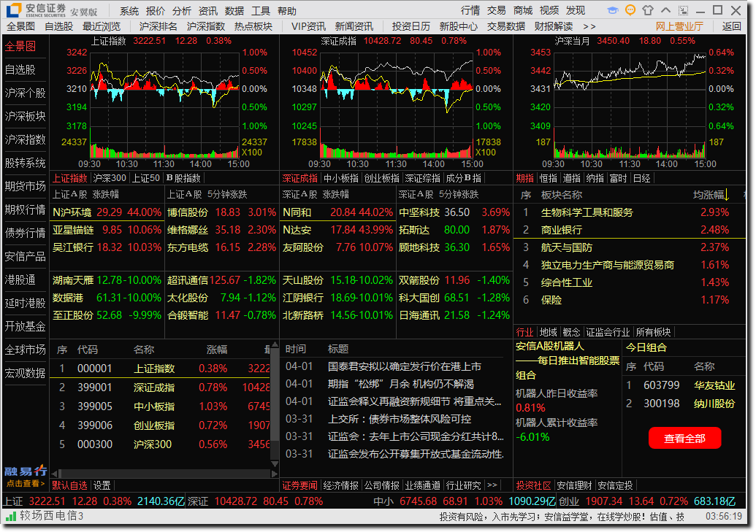
Task: Open 投资日历 in the toolbar
Action: [411, 26]
